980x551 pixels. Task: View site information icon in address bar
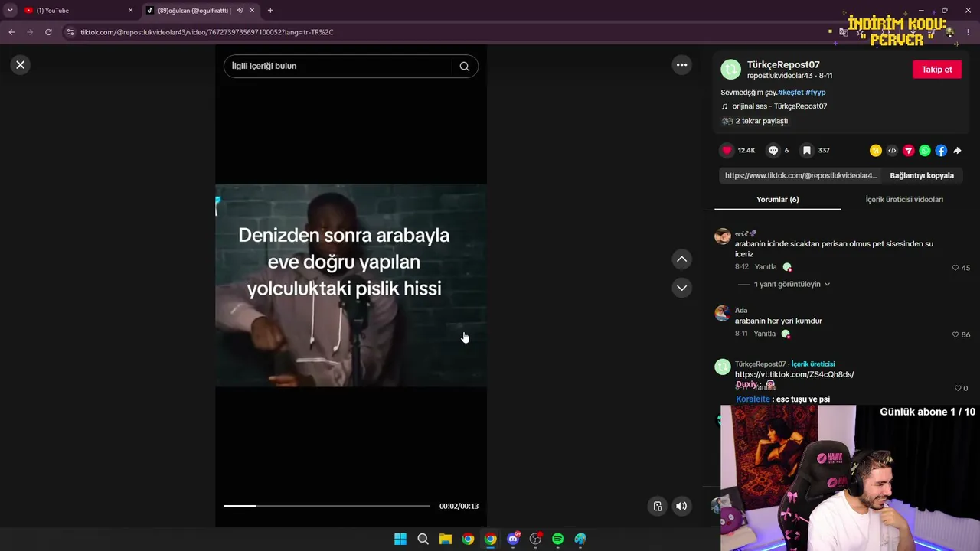pos(70,32)
